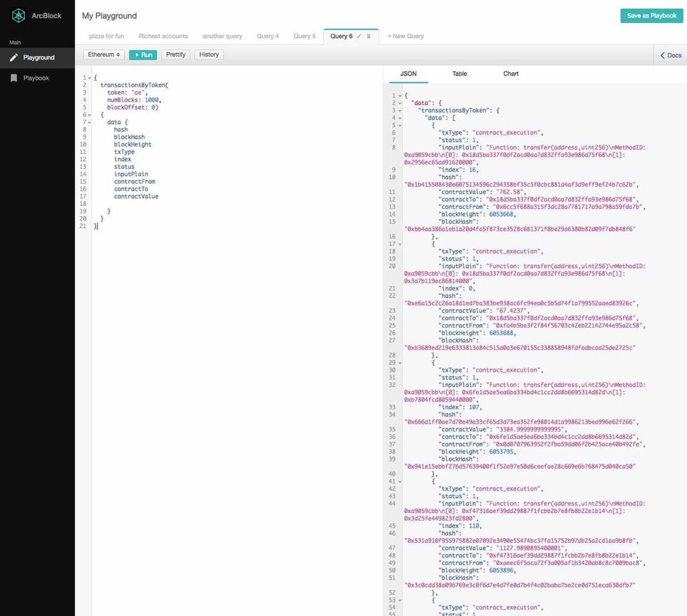Collapse query editor fold arrow on line 1

tap(89, 78)
